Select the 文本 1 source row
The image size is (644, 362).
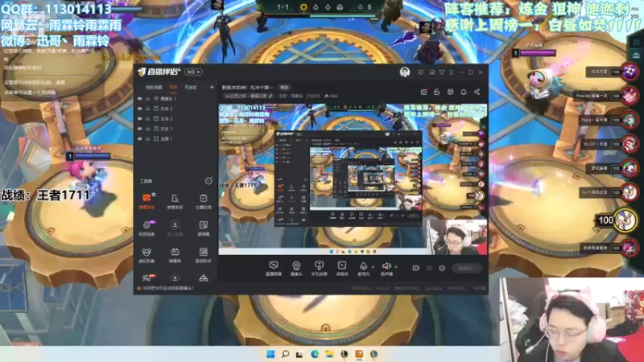click(x=175, y=129)
